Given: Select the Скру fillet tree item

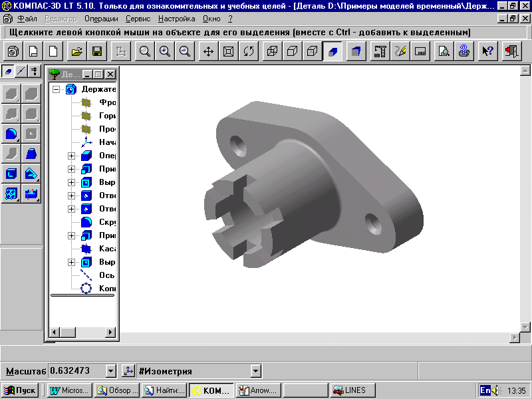Looking at the screenshot, I should coord(98,222).
